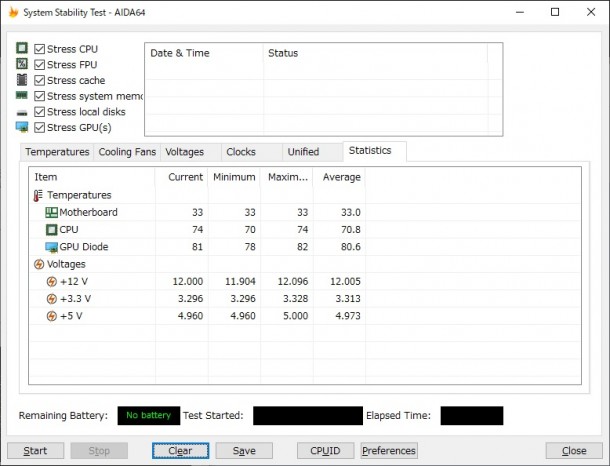Uncheck the Stress CPU checkbox
Image resolution: width=610 pixels, height=466 pixels.
tap(39, 49)
